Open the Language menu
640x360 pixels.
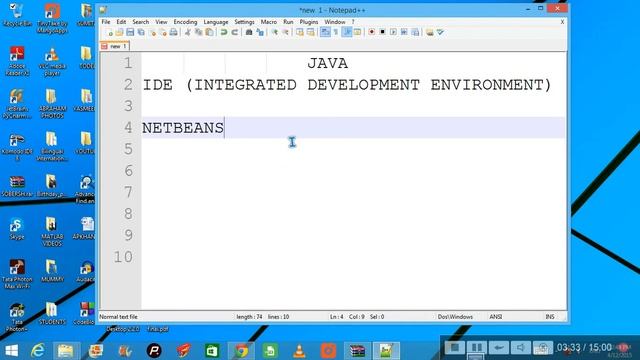(x=216, y=22)
